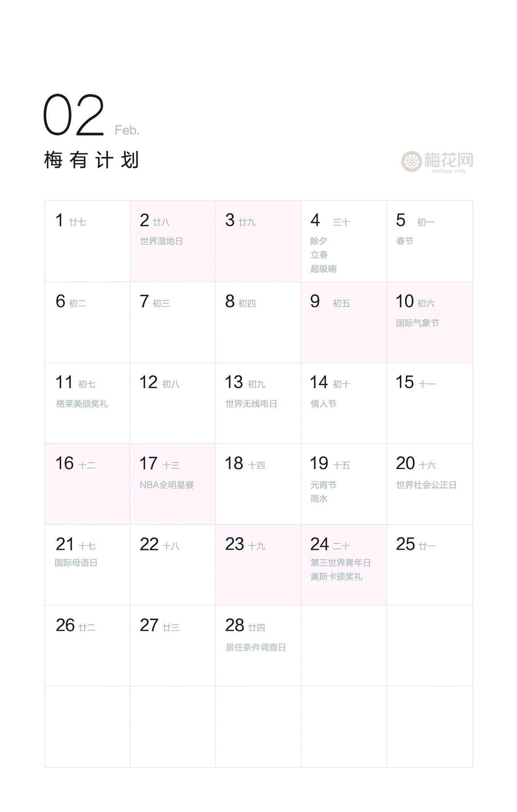517x812 pixels.
Task: Select February 14 情人节 cell
Action: (x=343, y=403)
